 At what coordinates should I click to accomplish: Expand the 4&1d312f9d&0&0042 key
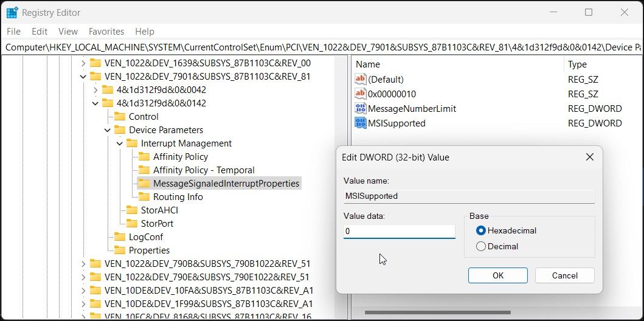(95, 90)
